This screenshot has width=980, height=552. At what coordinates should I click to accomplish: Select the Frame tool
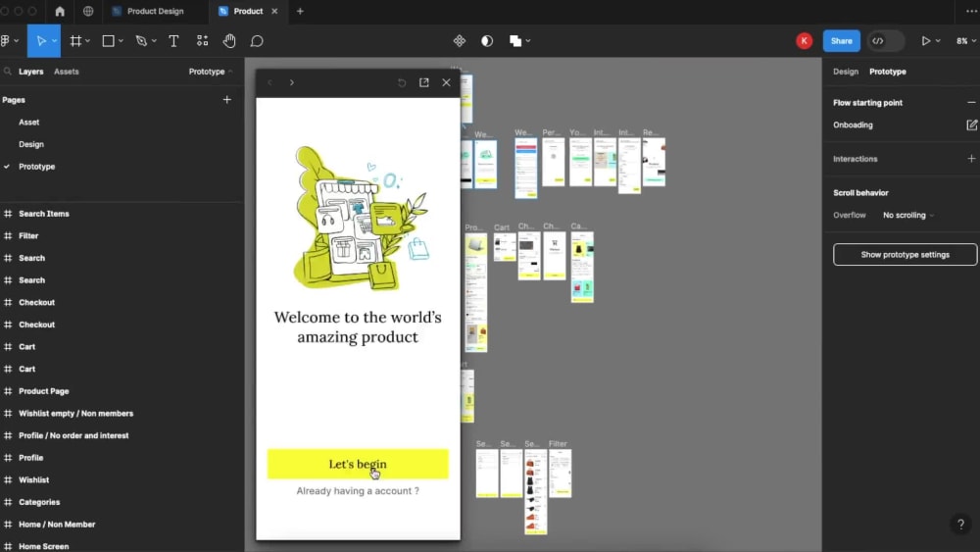75,40
